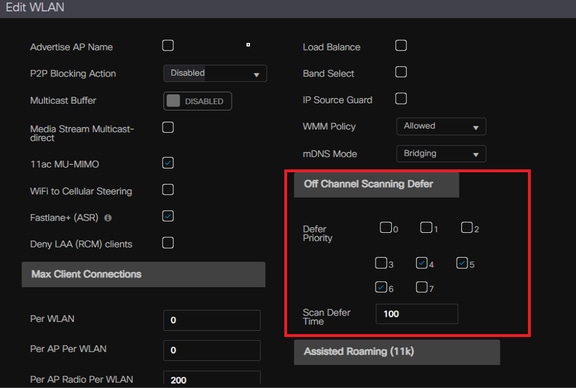The height and width of the screenshot is (388, 576).
Task: Click the Edit WLAN title
Action: click(x=35, y=7)
